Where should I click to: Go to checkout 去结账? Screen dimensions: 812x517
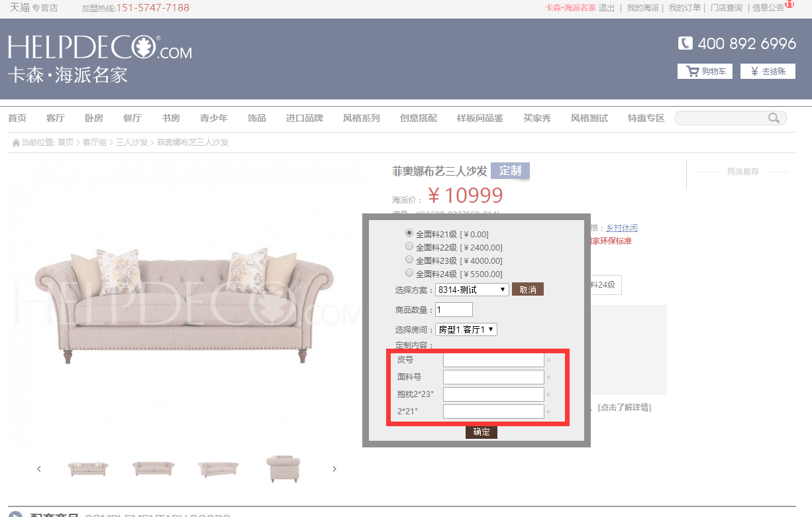click(768, 71)
